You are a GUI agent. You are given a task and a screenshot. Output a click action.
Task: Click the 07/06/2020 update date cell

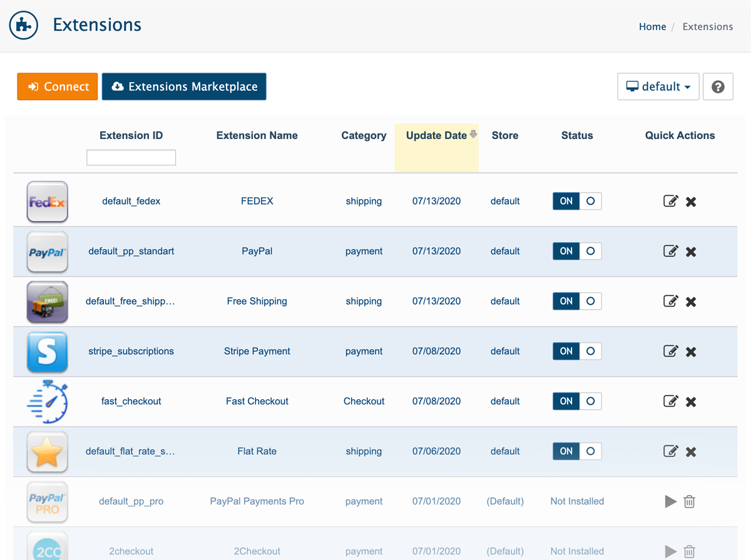[x=437, y=451]
